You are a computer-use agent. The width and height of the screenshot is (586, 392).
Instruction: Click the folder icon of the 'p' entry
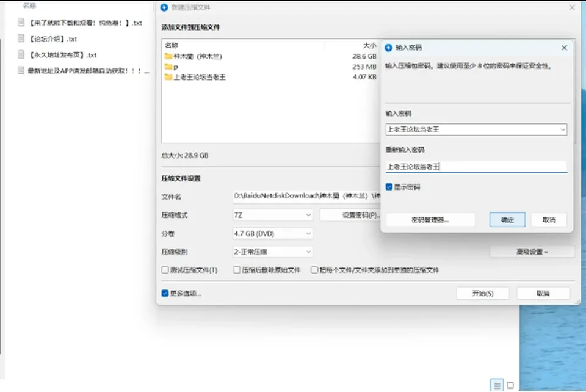pos(168,67)
